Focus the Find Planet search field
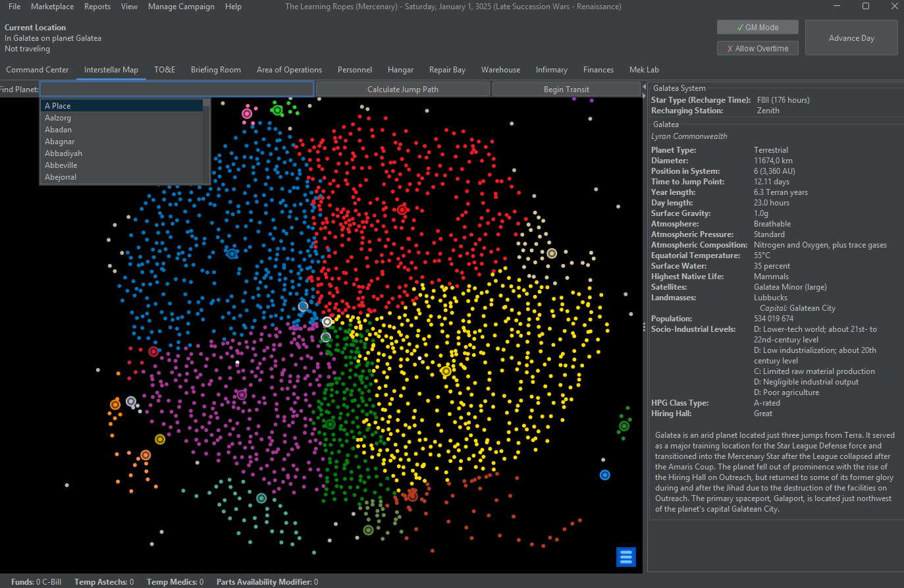 coord(176,90)
